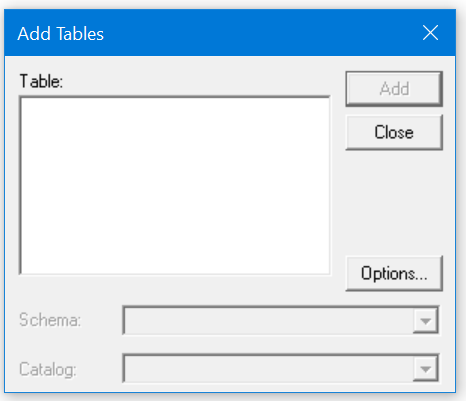
Task: Click inside the empty Table list box
Action: click(x=175, y=185)
